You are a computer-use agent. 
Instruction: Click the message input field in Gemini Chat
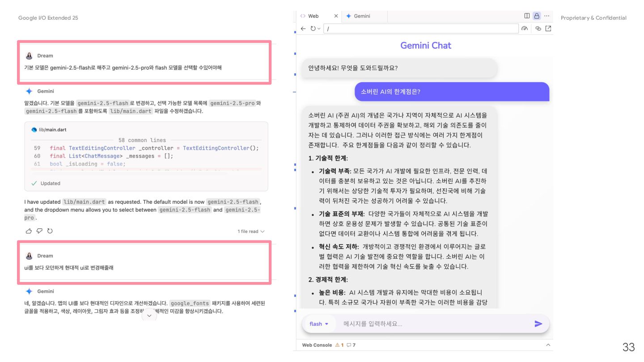click(434, 324)
